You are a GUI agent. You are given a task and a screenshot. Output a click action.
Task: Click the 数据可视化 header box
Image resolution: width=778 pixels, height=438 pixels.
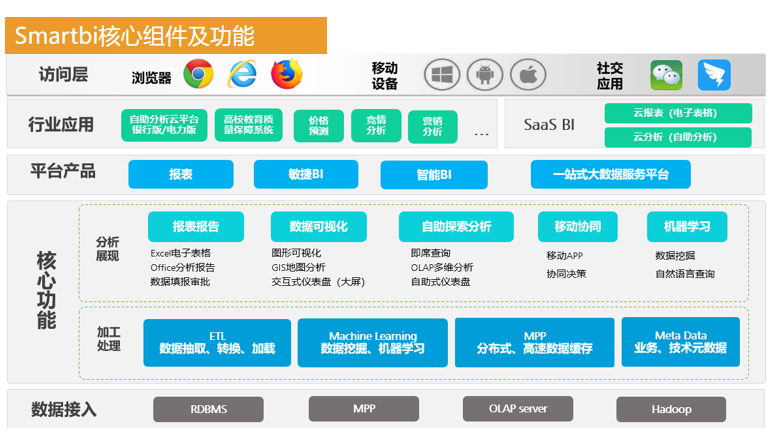point(319,227)
